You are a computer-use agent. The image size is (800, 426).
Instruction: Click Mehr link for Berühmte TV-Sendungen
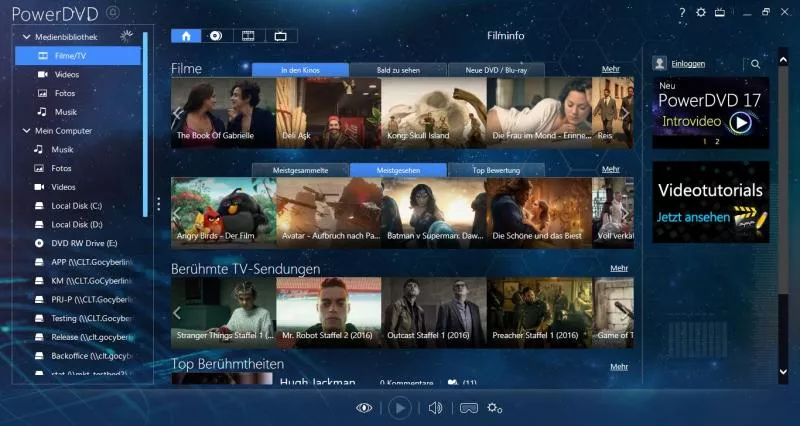(x=619, y=268)
